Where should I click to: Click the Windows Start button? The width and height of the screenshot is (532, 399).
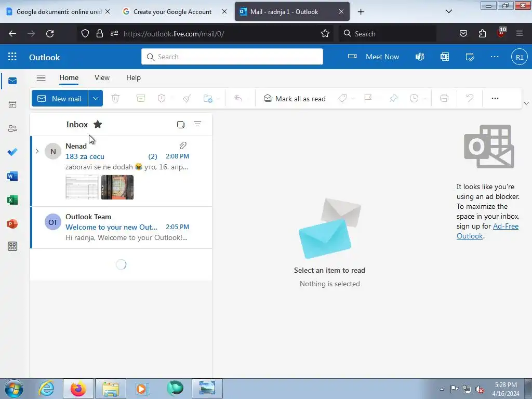(x=14, y=389)
